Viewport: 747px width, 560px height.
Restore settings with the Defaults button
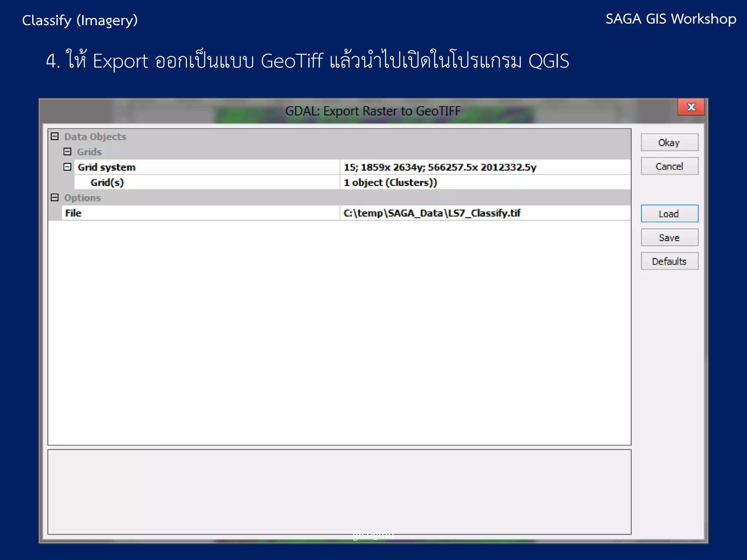669,261
